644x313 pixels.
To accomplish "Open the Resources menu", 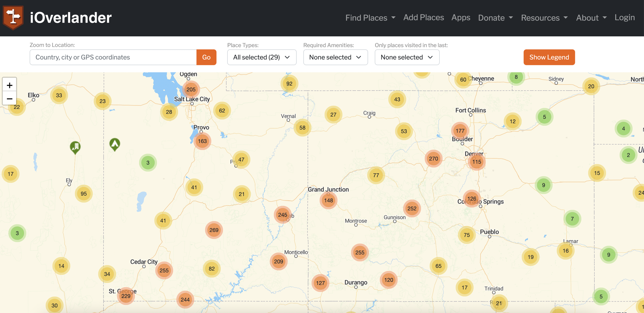I will pyautogui.click(x=544, y=18).
